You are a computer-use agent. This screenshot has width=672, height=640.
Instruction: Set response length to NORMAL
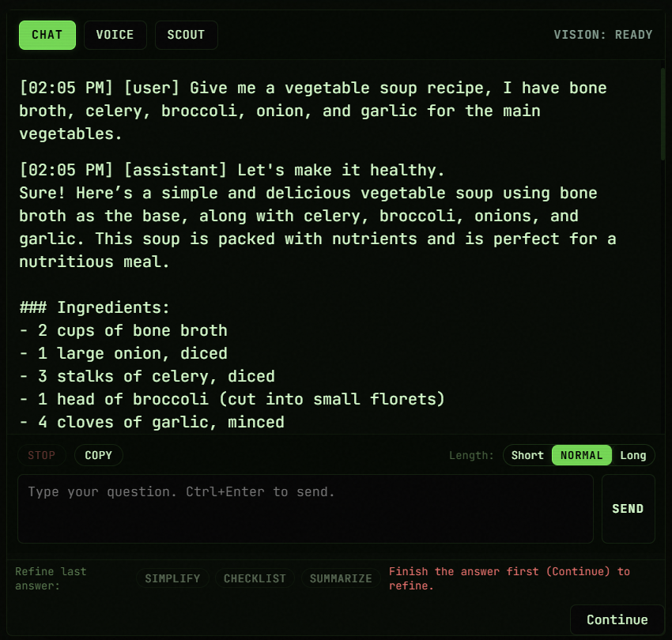pyautogui.click(x=582, y=455)
